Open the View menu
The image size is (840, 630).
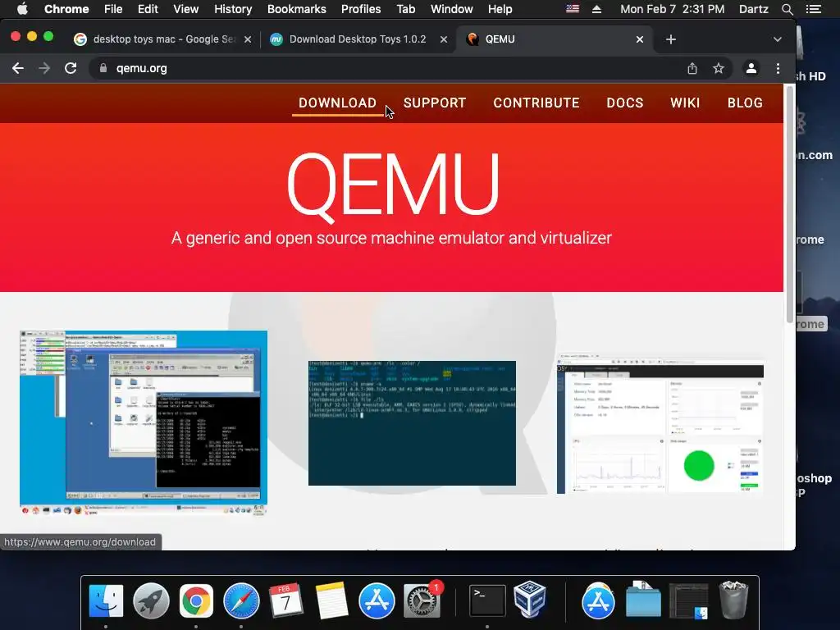(186, 9)
